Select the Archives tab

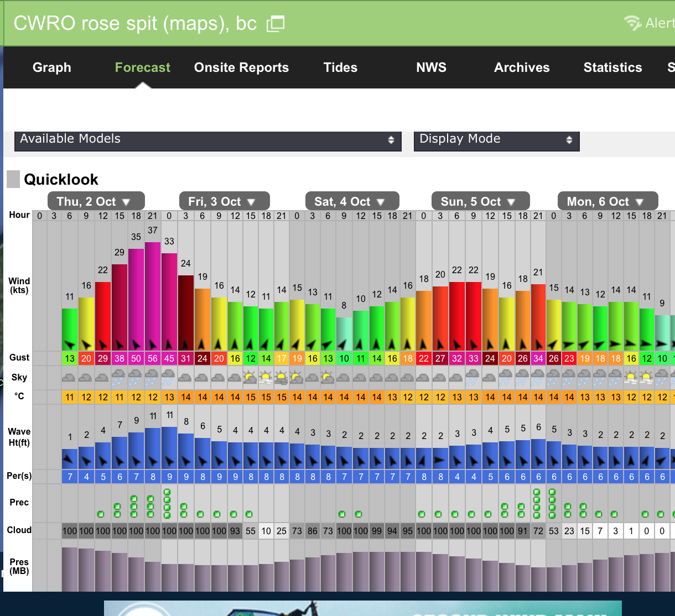(522, 67)
